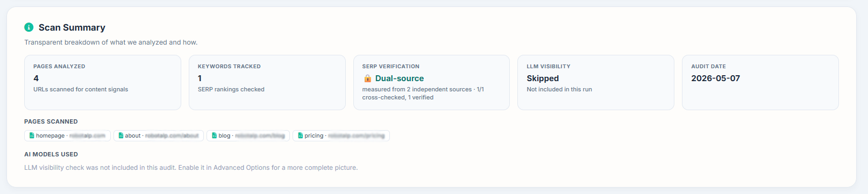Click the file icon in the blog chip
This screenshot has height=194, width=868.
click(215, 136)
